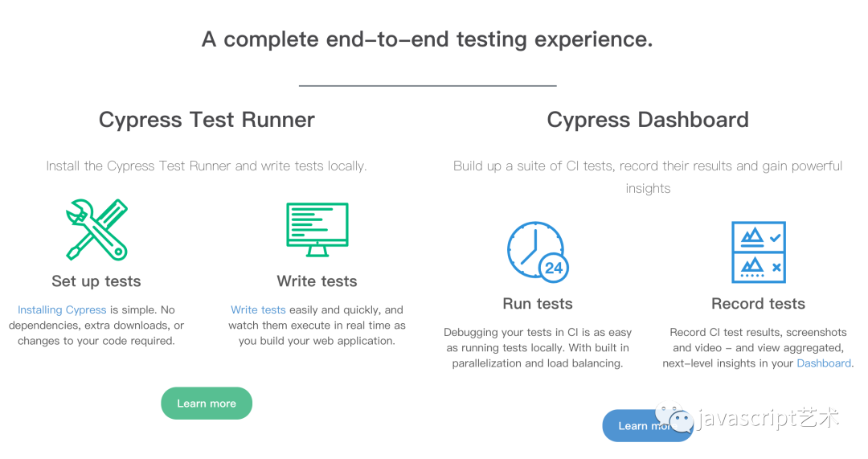Viewport: 868px width, 459px height.
Task: Select the Run tests title
Action: click(538, 304)
